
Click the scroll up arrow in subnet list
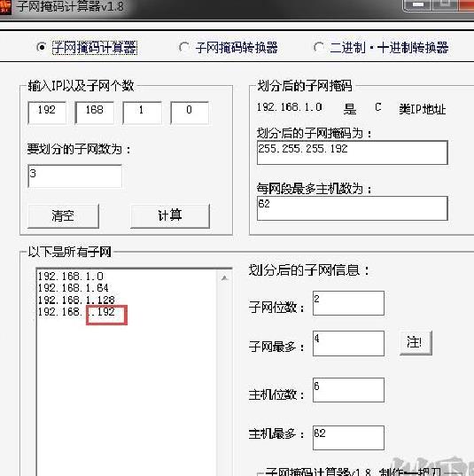pos(224,277)
